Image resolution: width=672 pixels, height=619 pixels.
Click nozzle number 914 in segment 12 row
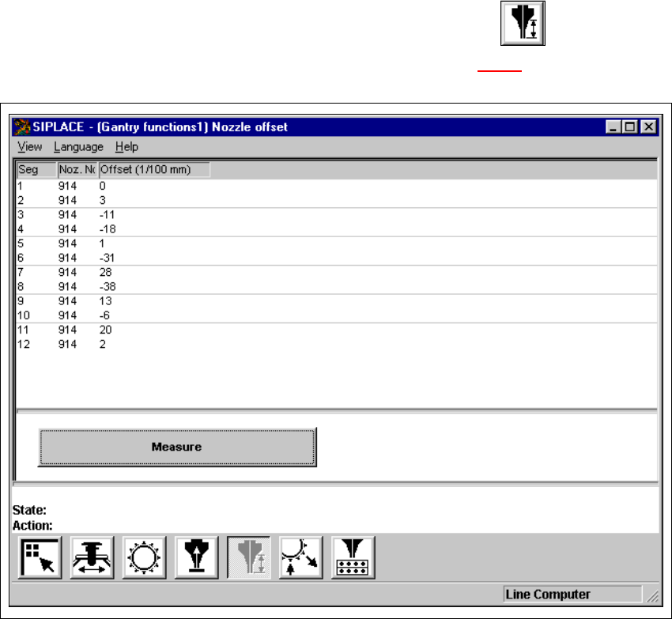click(x=68, y=344)
